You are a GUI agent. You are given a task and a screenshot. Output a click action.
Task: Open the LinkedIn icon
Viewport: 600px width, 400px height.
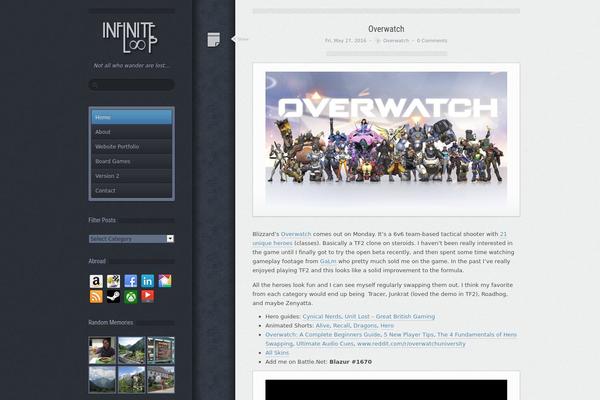point(148,281)
